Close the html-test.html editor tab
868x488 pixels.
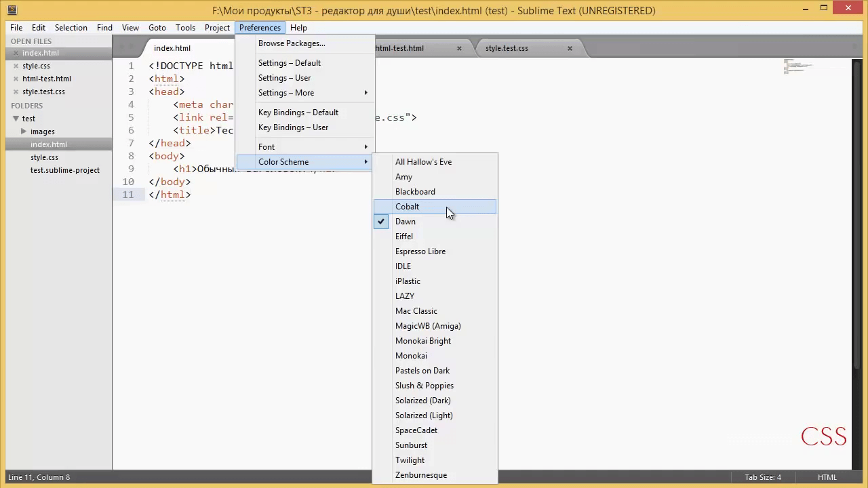tap(459, 48)
